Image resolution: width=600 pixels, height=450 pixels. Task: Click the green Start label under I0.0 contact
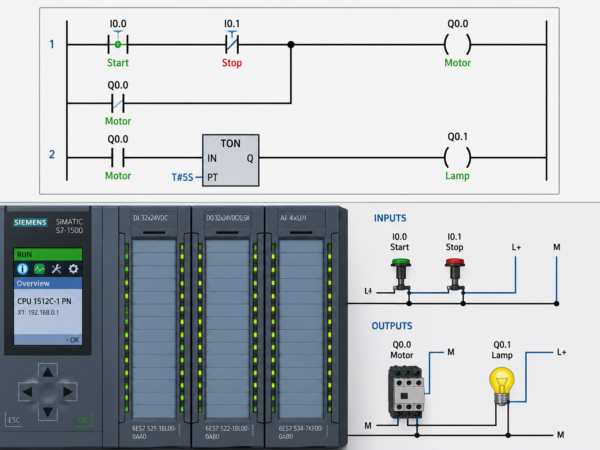pyautogui.click(x=118, y=63)
